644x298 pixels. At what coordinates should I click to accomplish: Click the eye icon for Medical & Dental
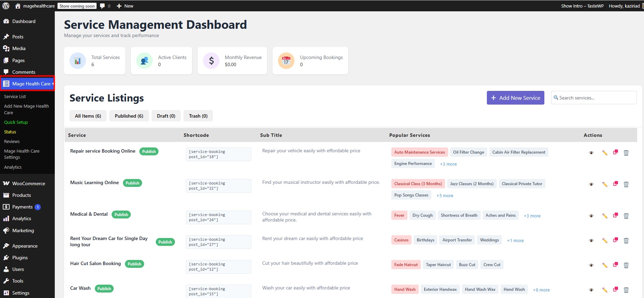pyautogui.click(x=591, y=216)
